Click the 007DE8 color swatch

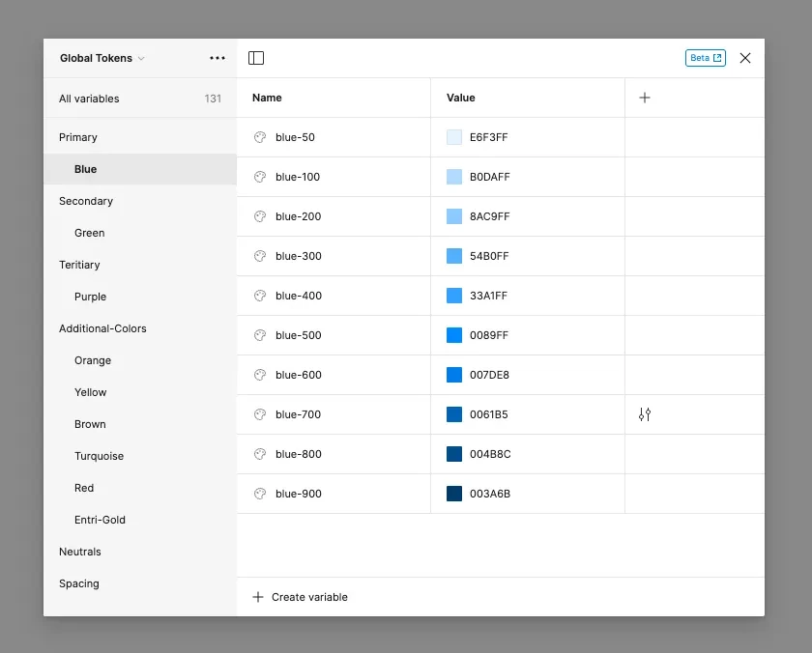[454, 375]
